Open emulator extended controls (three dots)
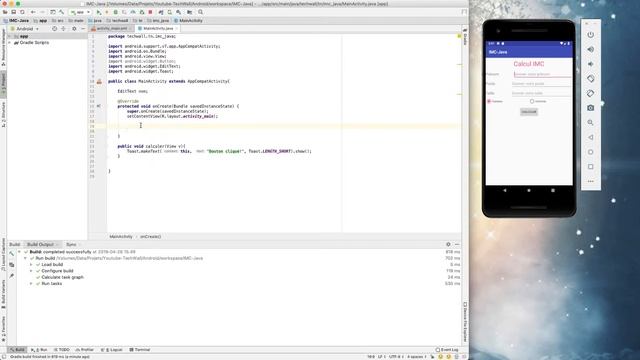 click(591, 181)
